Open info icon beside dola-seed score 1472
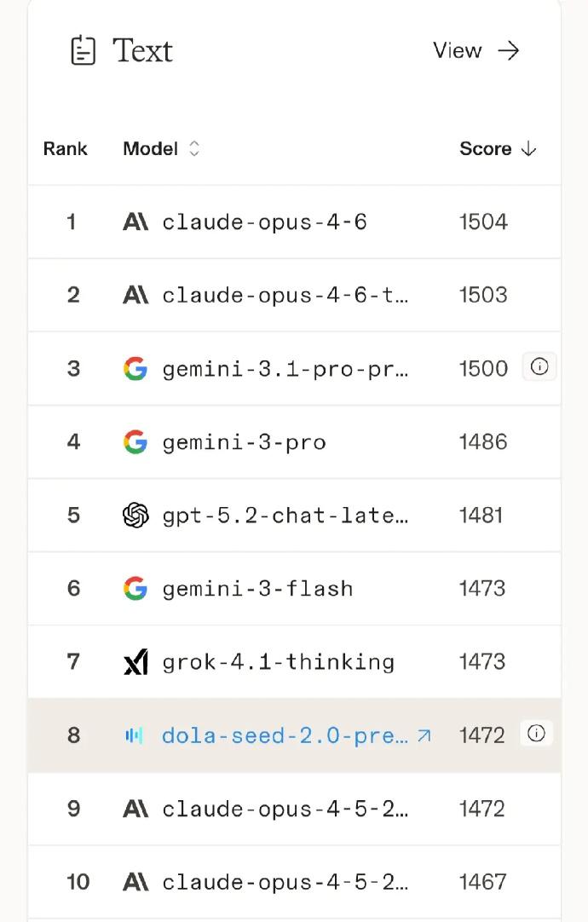The image size is (588, 922). [536, 734]
